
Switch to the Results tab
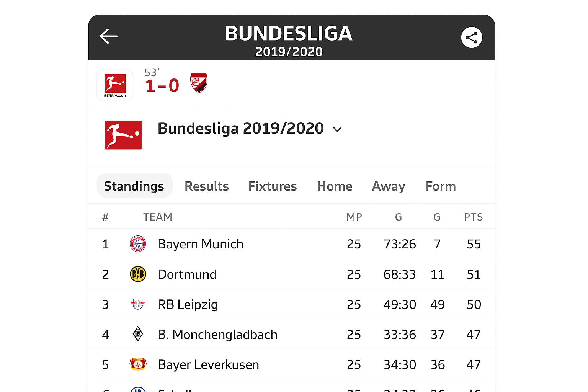point(206,186)
